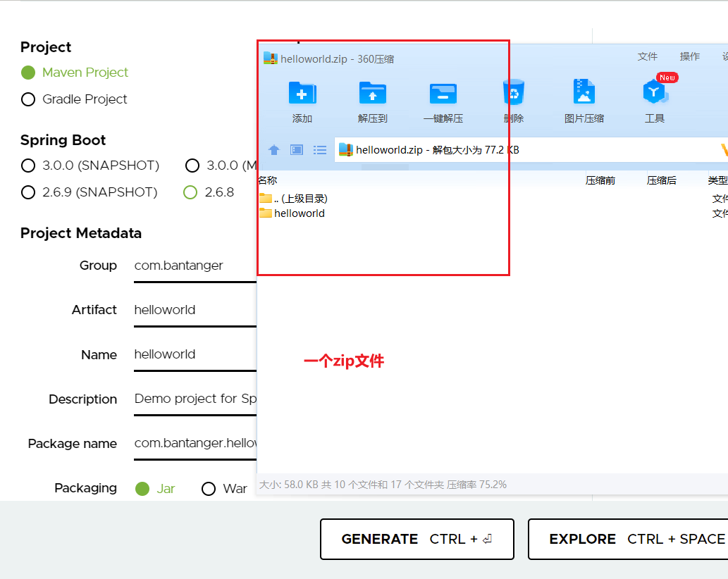
Task: Switch to list view icon in 360压缩
Action: [320, 150]
